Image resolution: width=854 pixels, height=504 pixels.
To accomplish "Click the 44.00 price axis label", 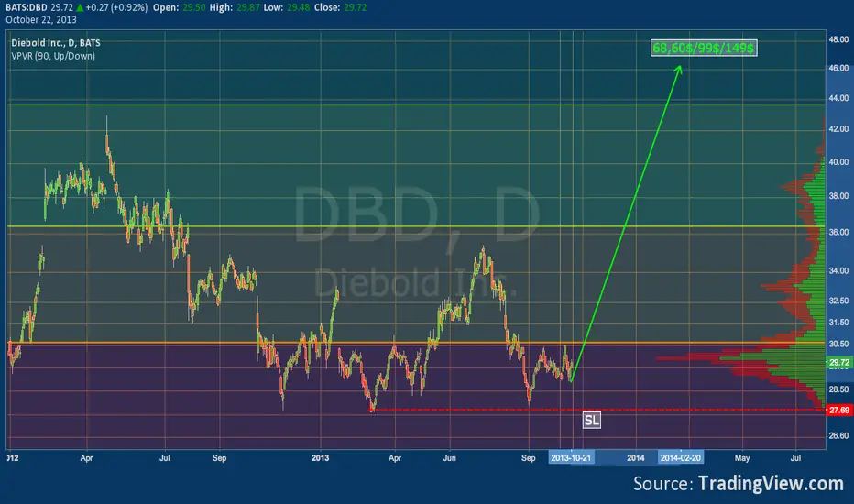I will tap(838, 98).
